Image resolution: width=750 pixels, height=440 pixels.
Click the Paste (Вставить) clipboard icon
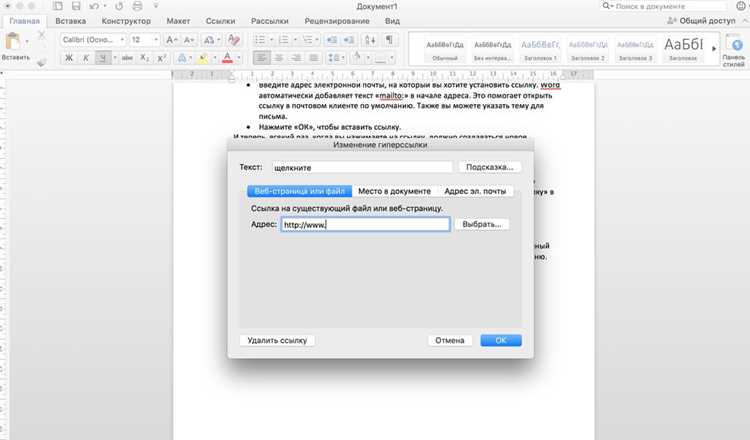(13, 41)
